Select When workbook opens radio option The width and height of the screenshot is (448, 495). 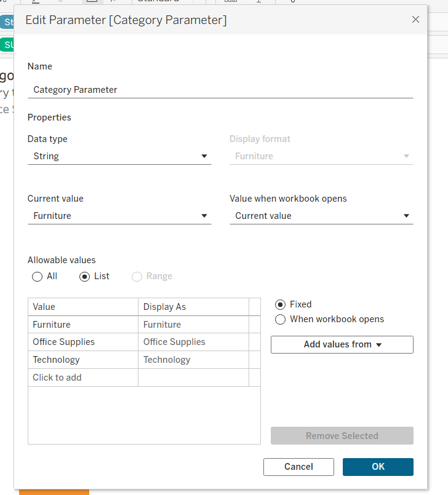[x=281, y=319]
